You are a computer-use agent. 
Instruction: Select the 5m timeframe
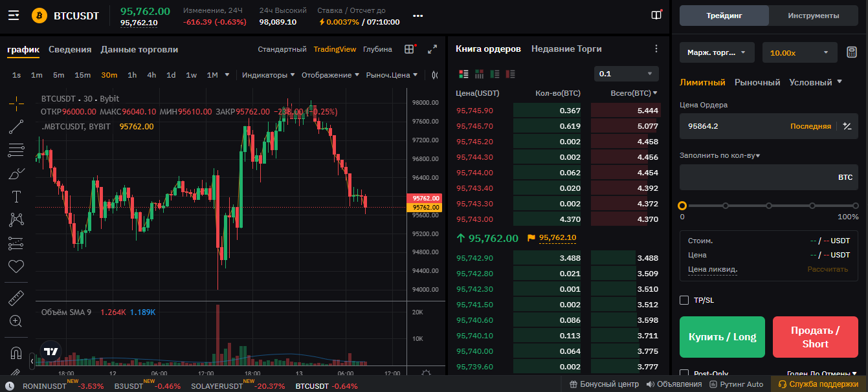point(58,75)
